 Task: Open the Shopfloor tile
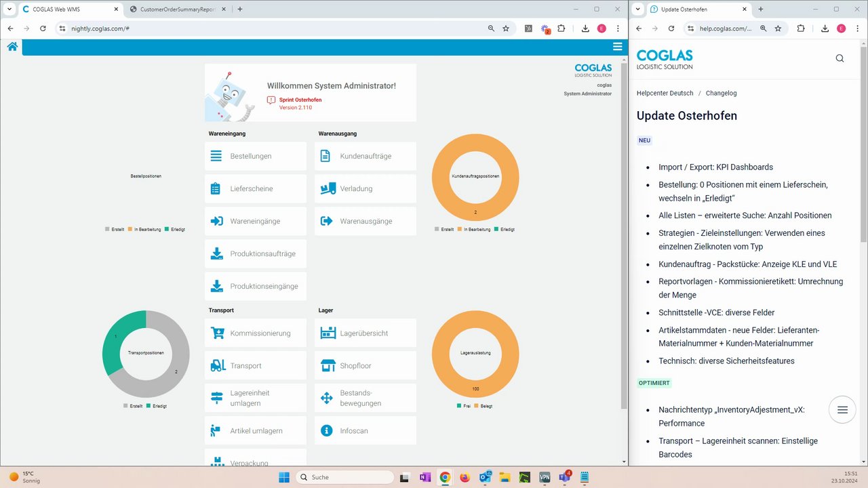click(x=366, y=365)
